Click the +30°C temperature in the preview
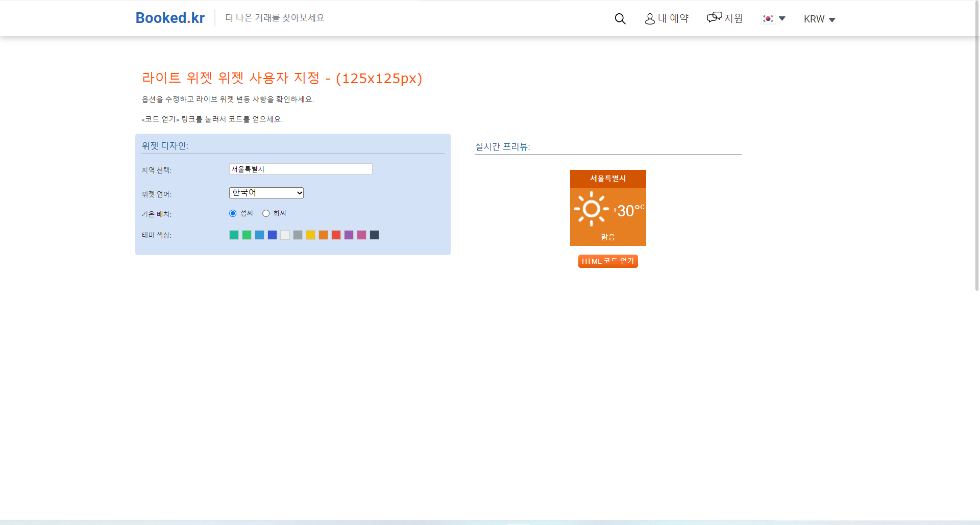 point(629,210)
